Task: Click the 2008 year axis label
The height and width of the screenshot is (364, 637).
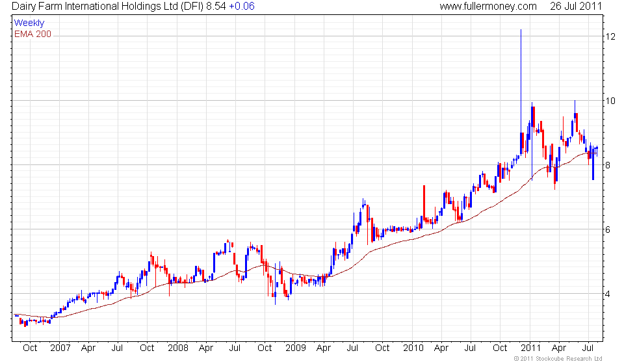Action: coord(178,348)
